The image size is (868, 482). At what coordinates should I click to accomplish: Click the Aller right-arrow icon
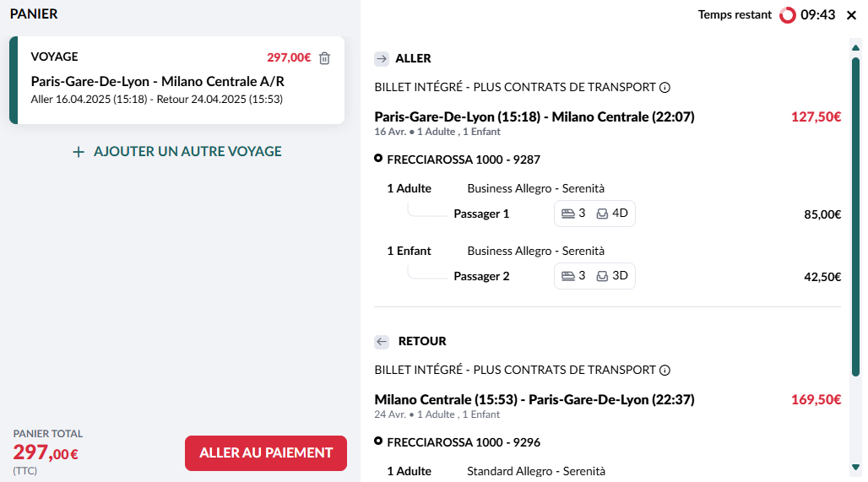pyautogui.click(x=382, y=58)
